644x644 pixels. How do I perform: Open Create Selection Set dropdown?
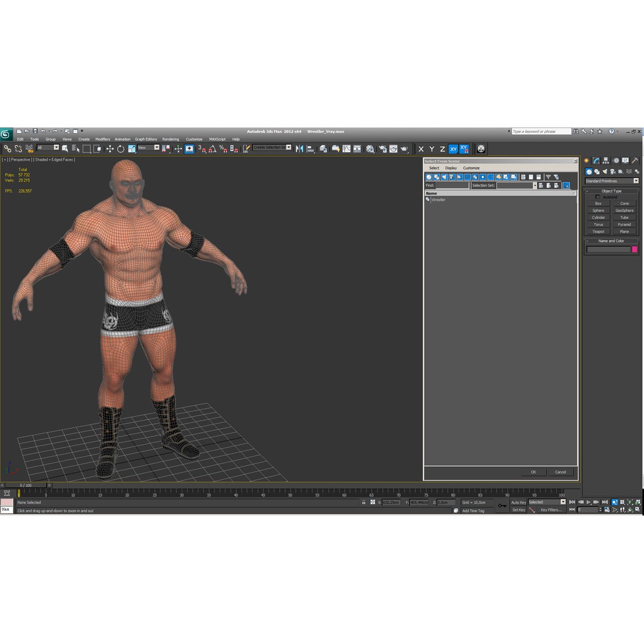[x=273, y=147]
